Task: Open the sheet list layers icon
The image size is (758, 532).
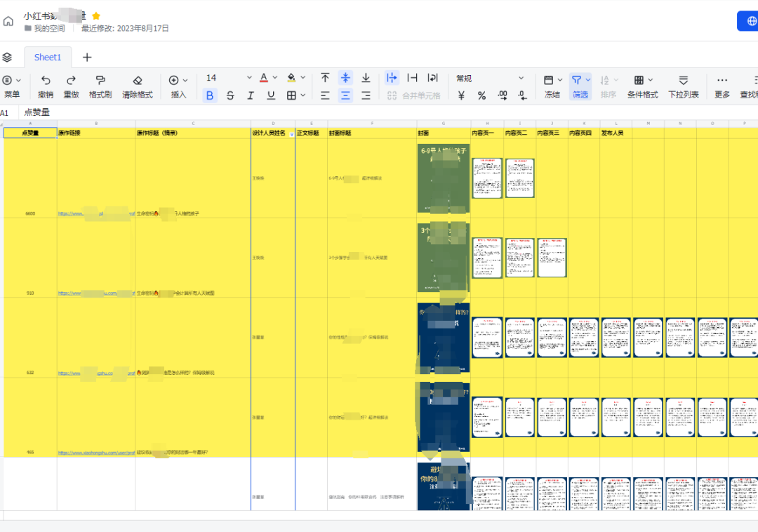Action: 7,58
